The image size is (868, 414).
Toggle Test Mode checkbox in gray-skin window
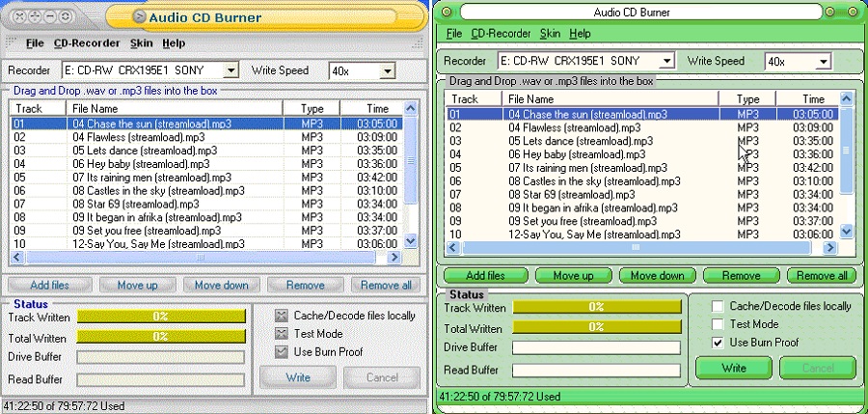282,333
